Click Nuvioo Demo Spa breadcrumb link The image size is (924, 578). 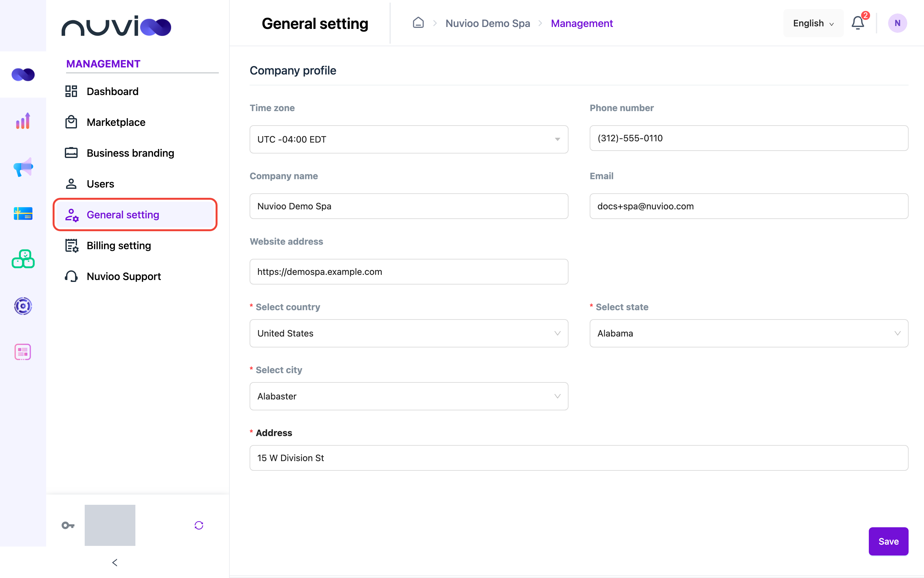[x=488, y=23]
